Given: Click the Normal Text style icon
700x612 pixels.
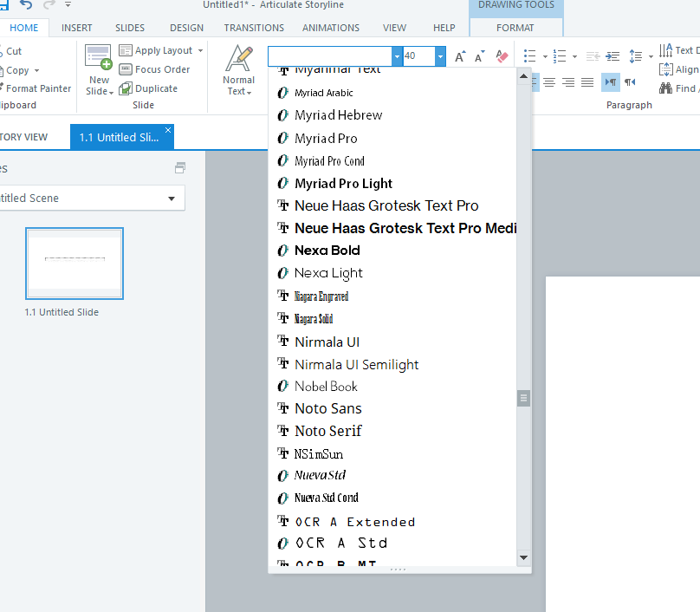Looking at the screenshot, I should click(239, 58).
